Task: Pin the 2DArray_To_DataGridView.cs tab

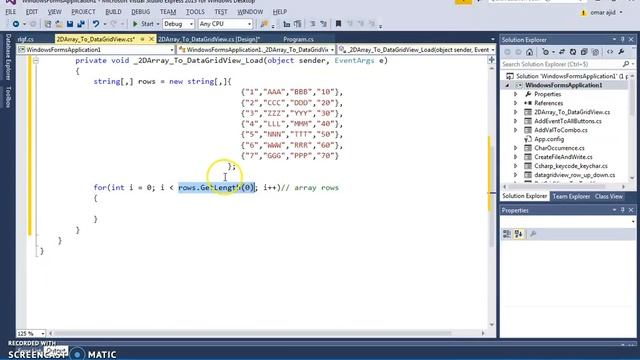Action: (142, 39)
